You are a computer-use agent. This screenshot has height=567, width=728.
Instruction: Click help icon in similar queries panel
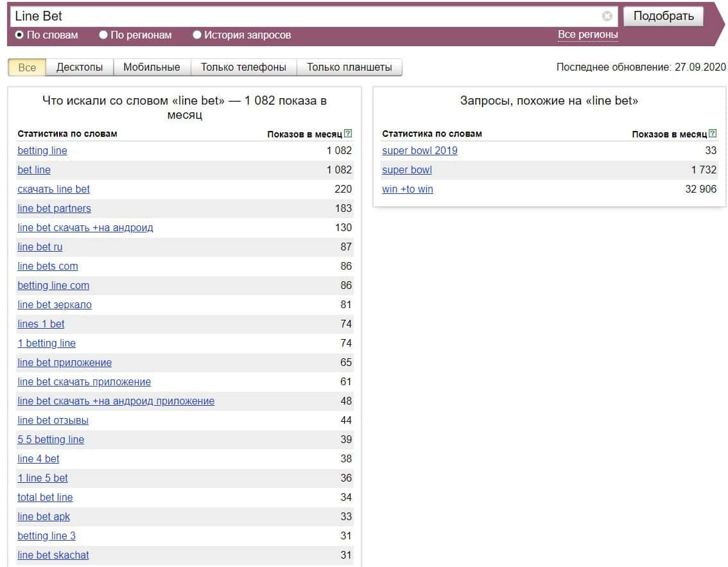coord(713,134)
